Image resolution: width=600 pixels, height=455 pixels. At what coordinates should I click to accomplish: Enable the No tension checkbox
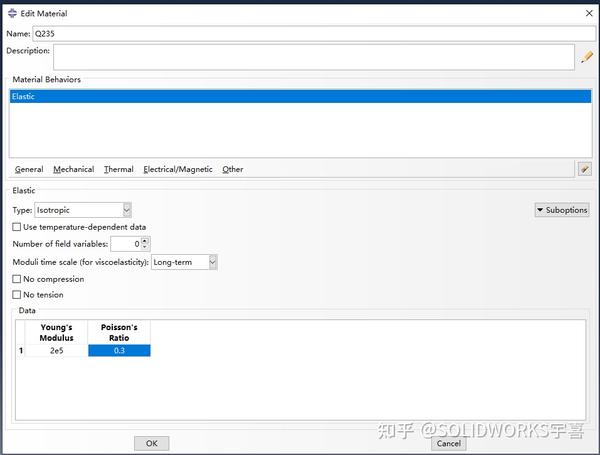click(x=16, y=295)
